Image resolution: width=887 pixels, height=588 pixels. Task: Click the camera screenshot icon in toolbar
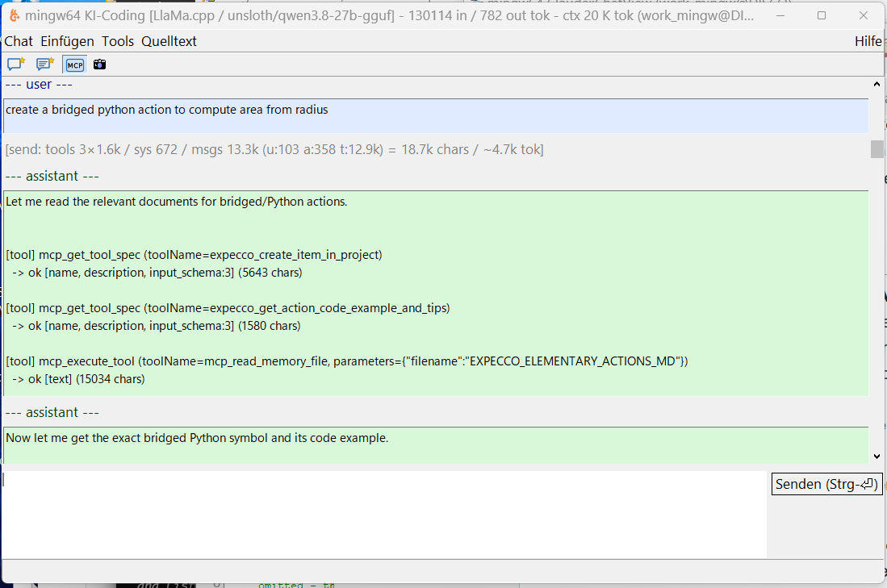coord(99,65)
